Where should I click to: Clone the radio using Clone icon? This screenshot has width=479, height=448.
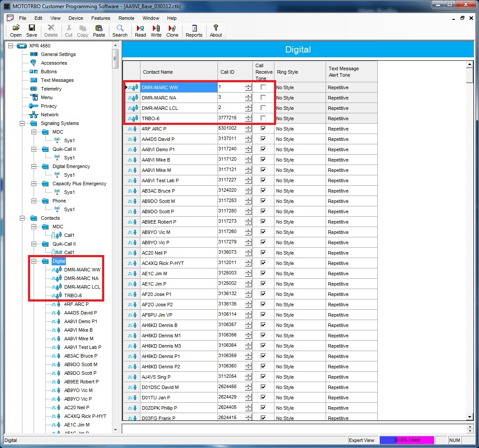pyautogui.click(x=172, y=31)
